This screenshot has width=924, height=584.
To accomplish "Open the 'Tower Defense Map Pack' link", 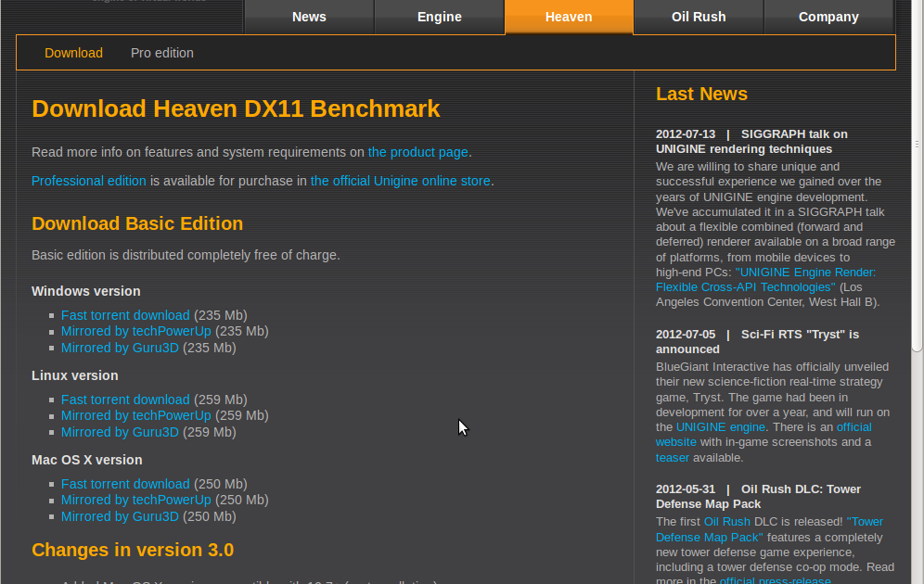I will (x=769, y=530).
